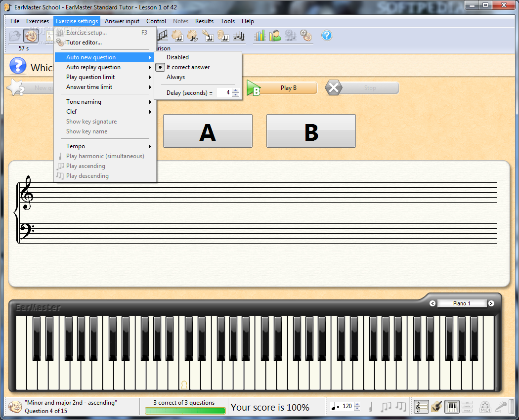Open the Results menu
The image size is (519, 420).
tap(204, 21)
